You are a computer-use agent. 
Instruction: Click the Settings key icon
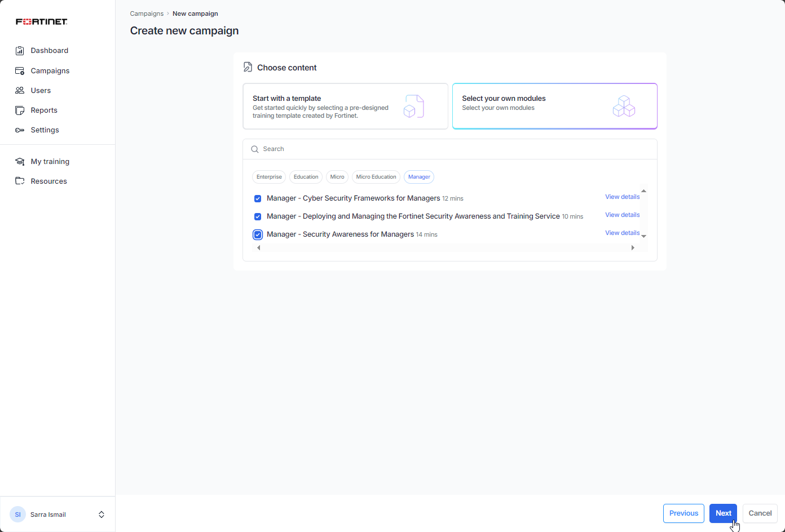[20, 130]
